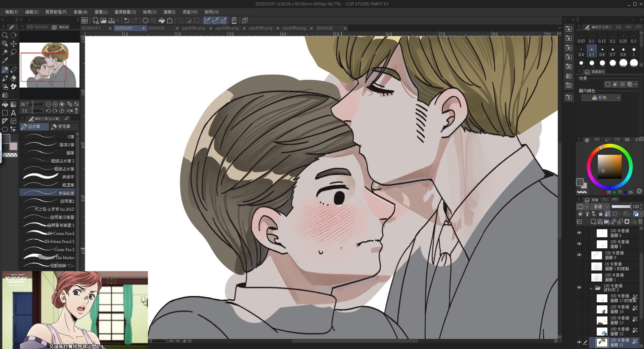Viewport: 644px width, 349px height.
Task: Click the Delete layer trash icon
Action: click(x=640, y=222)
